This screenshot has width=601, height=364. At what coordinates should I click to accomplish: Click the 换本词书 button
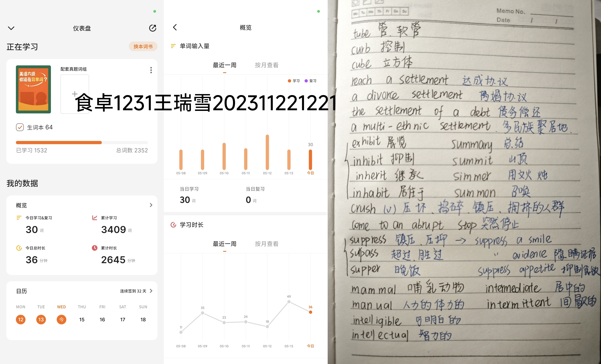pyautogui.click(x=143, y=46)
